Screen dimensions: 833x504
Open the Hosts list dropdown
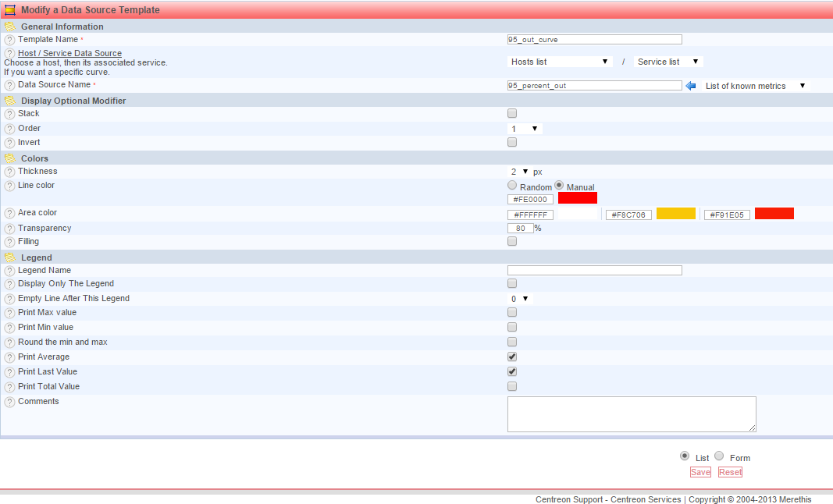click(559, 62)
